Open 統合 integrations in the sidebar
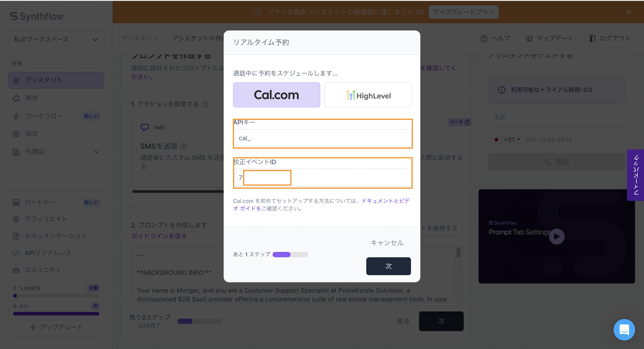Image resolution: width=644 pixels, height=349 pixels. pos(32,98)
